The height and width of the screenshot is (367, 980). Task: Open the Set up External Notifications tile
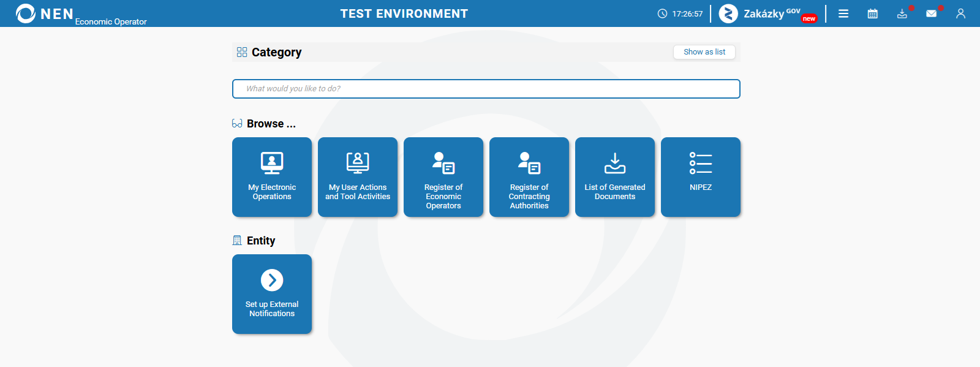(x=272, y=294)
